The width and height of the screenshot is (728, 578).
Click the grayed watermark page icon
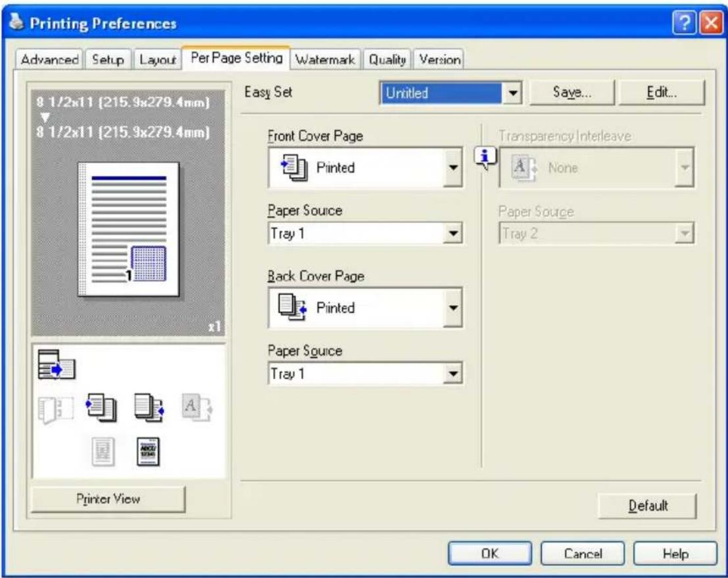[103, 451]
